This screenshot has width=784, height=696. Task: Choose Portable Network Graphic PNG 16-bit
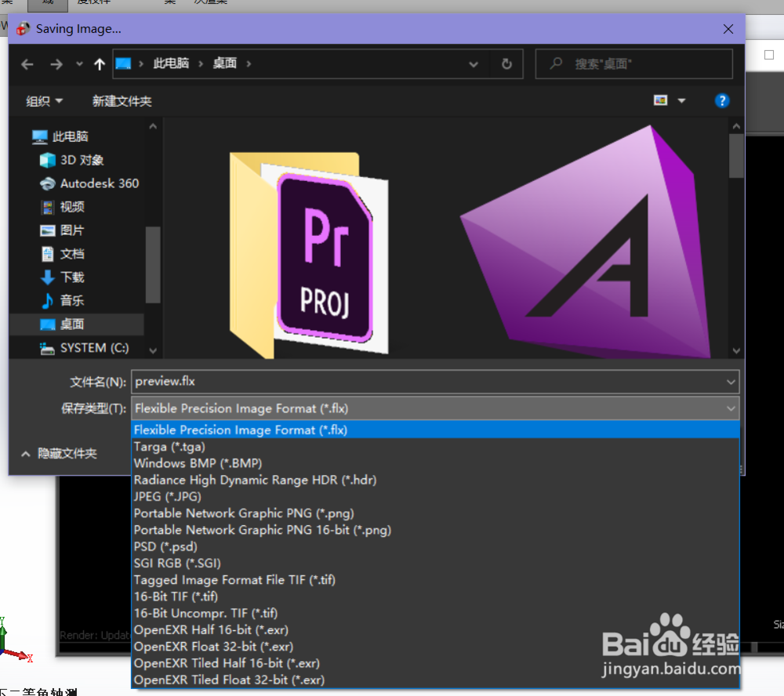pos(435,530)
